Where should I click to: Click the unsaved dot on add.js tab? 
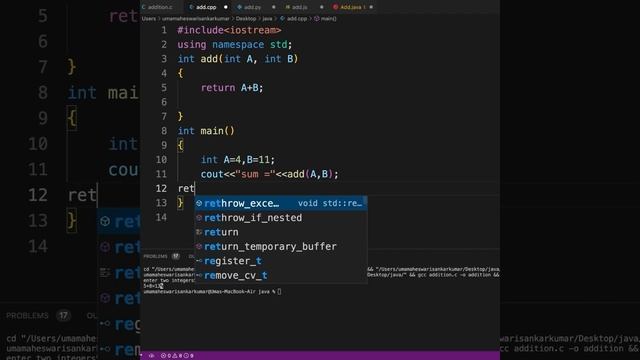(322, 7)
